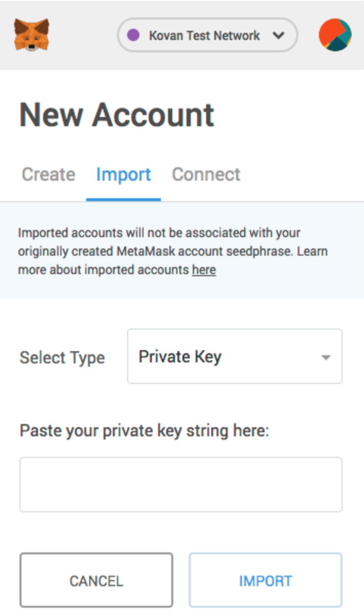The image size is (364, 616).
Task: Select the Import tab
Action: [124, 175]
